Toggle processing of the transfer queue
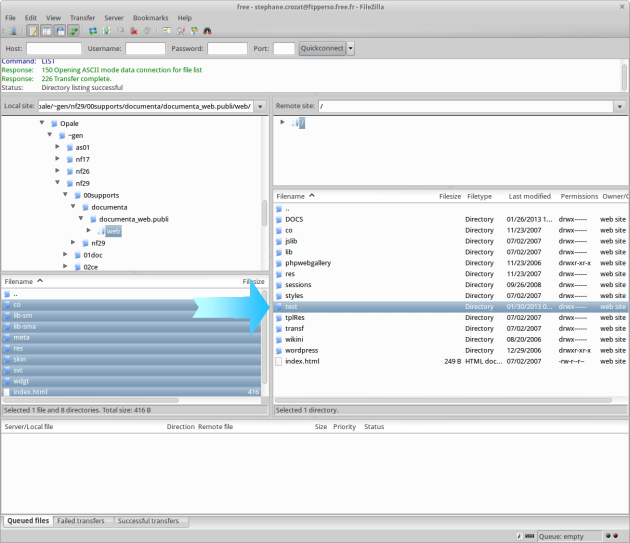Viewport: 630px width, 543px height. click(106, 31)
